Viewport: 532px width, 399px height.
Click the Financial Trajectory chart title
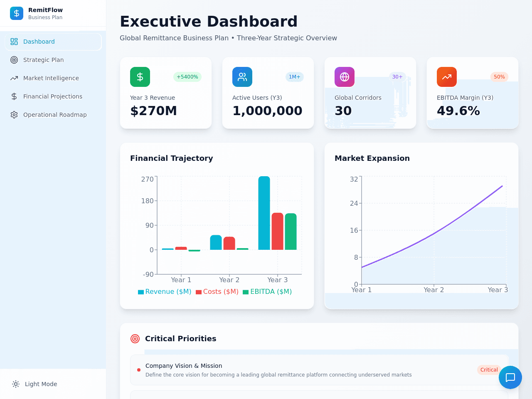(172, 158)
